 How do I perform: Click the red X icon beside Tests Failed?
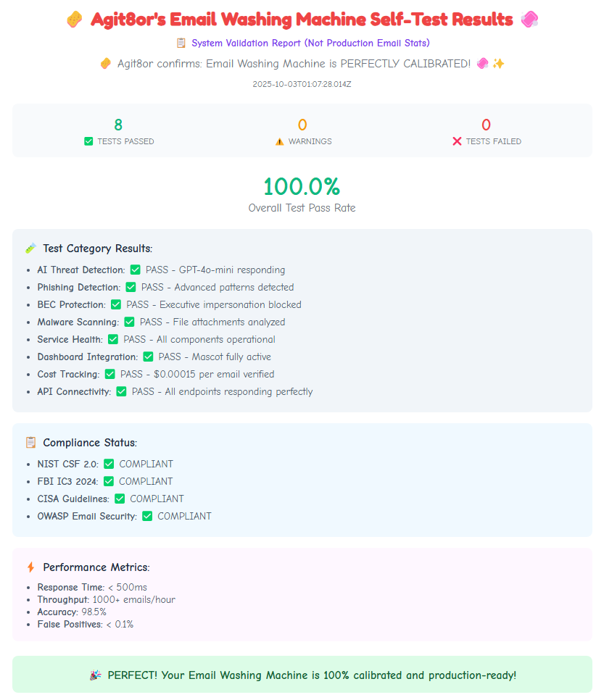pos(457,141)
